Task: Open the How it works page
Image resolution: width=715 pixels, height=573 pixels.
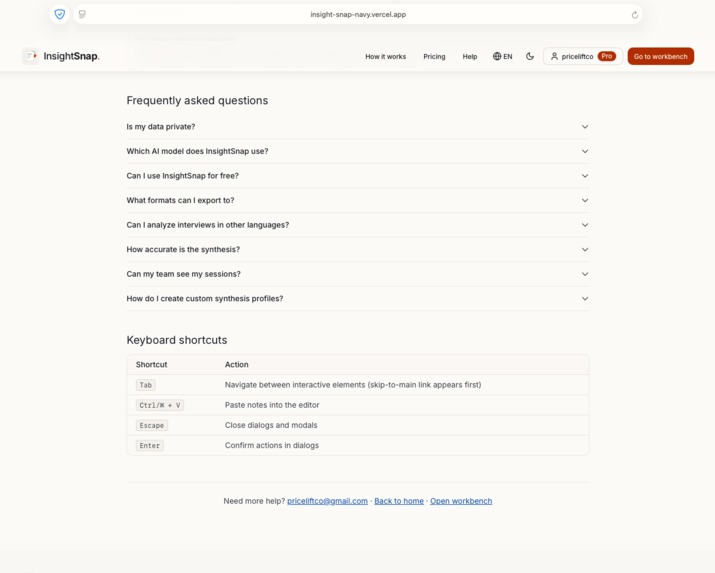Action: click(x=385, y=57)
